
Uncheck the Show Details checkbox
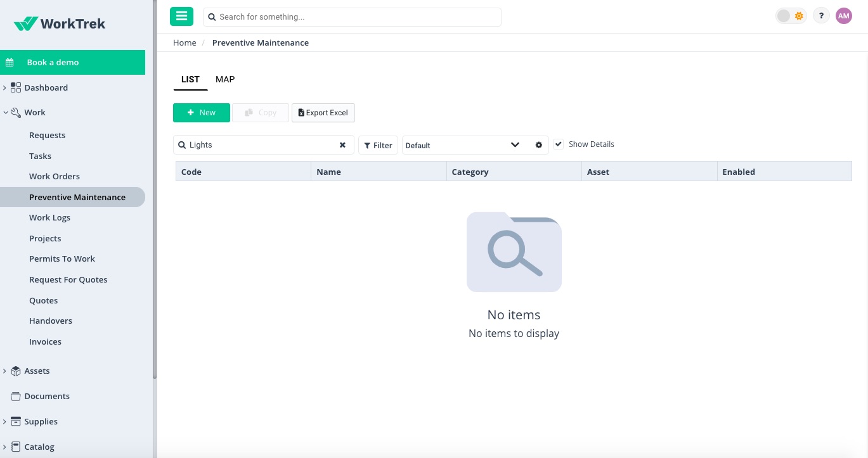pyautogui.click(x=559, y=144)
